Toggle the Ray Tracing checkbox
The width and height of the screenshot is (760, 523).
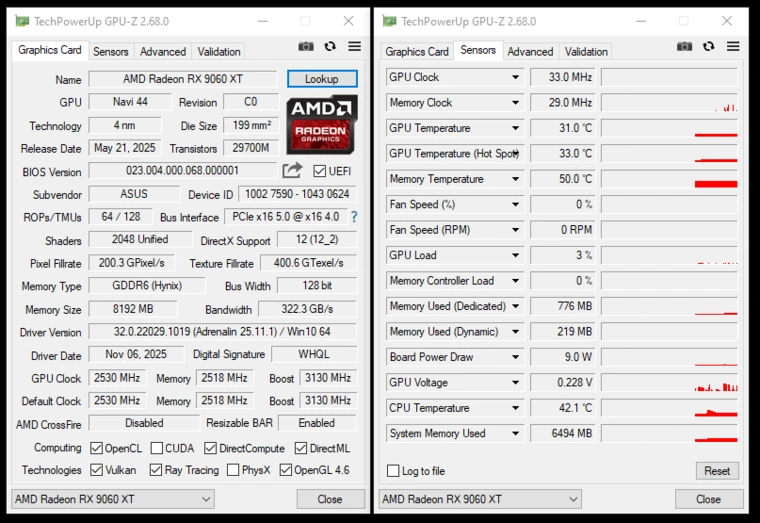point(157,470)
